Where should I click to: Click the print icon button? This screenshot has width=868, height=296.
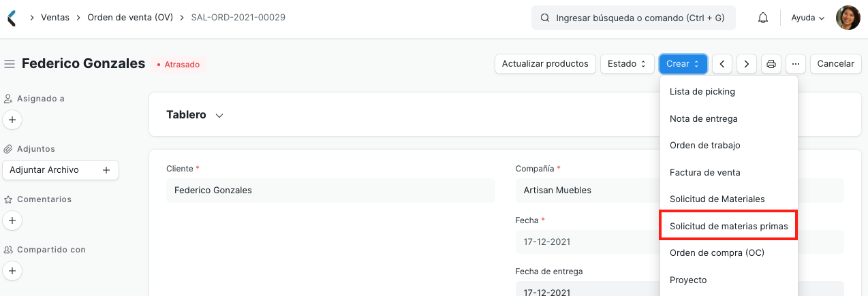771,64
